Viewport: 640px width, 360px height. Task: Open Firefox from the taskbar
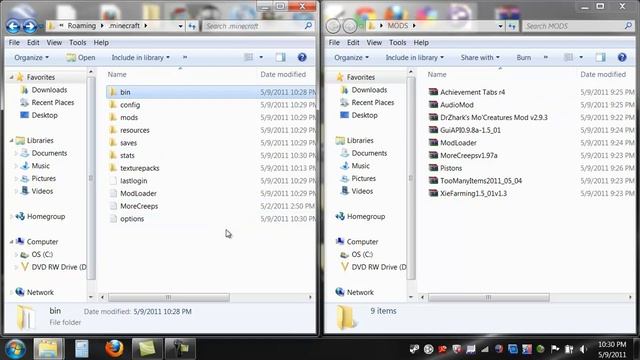pyautogui.click(x=114, y=349)
